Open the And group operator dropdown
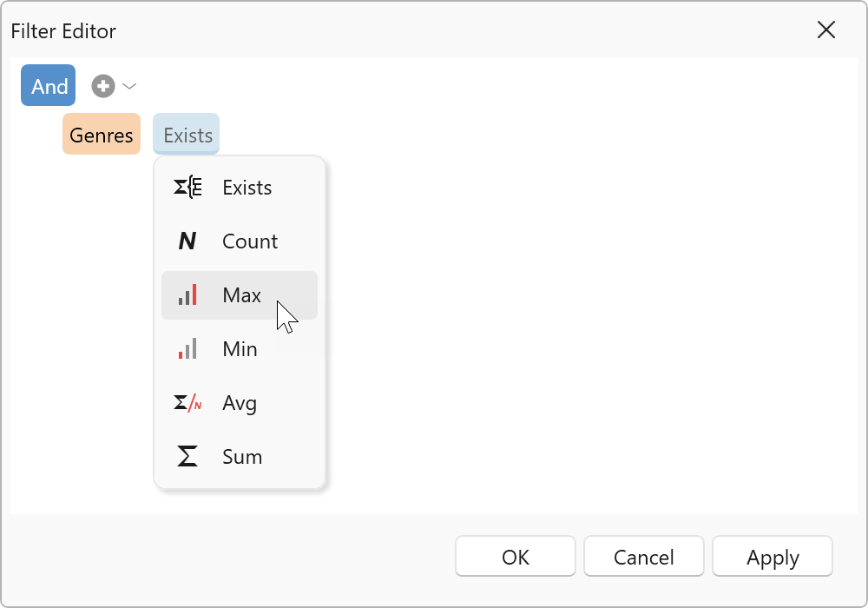The height and width of the screenshot is (608, 868). tap(49, 86)
